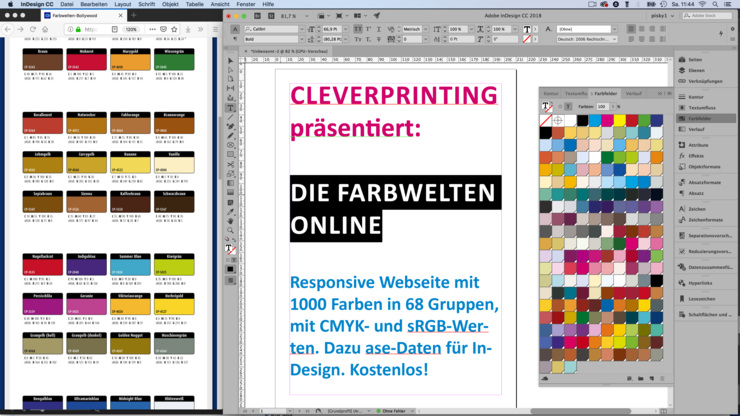Toggle left paragraph alignment
The width and height of the screenshot is (740, 416).
631,29
